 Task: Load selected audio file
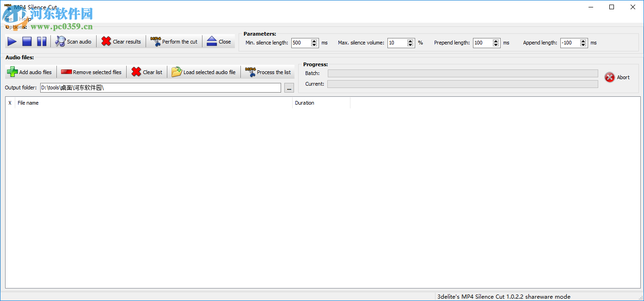tap(204, 72)
